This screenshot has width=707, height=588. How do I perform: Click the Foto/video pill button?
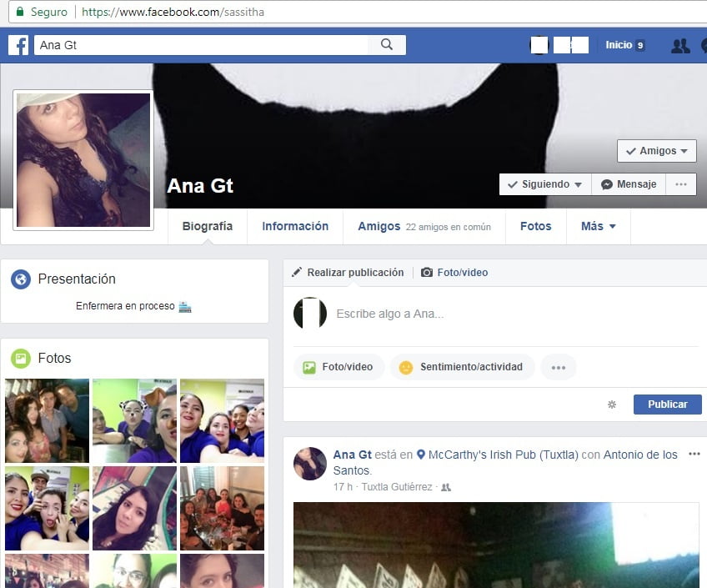tap(338, 367)
